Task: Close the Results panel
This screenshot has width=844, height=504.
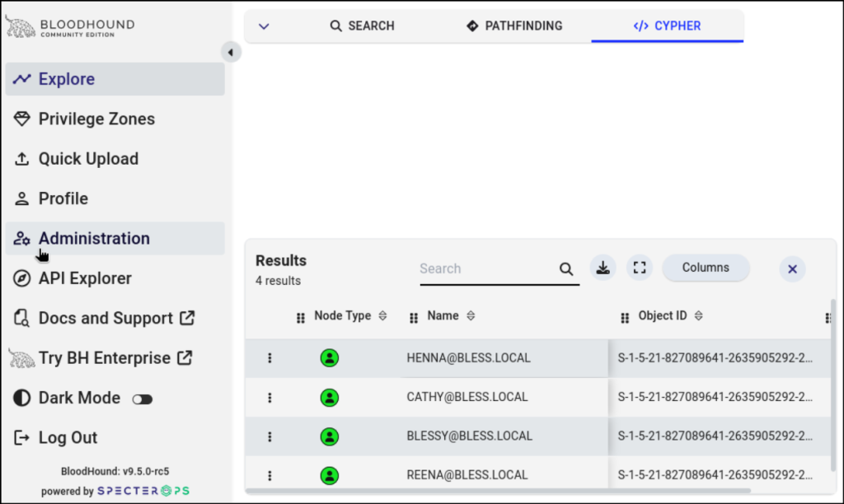Action: click(792, 269)
